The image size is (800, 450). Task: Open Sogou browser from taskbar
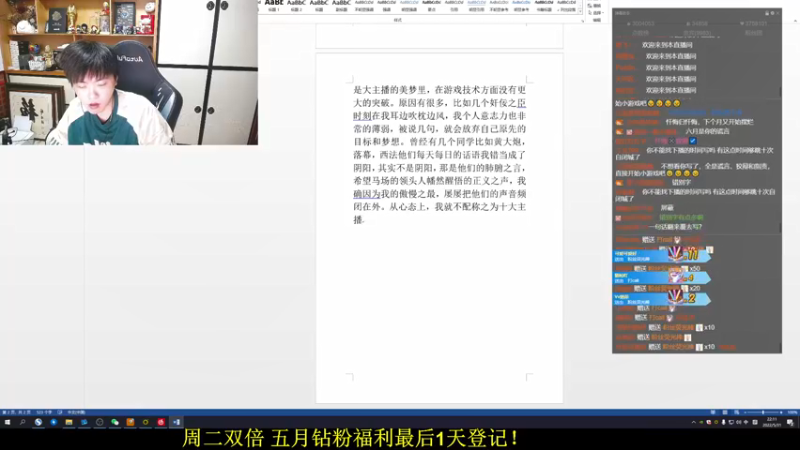click(38, 422)
